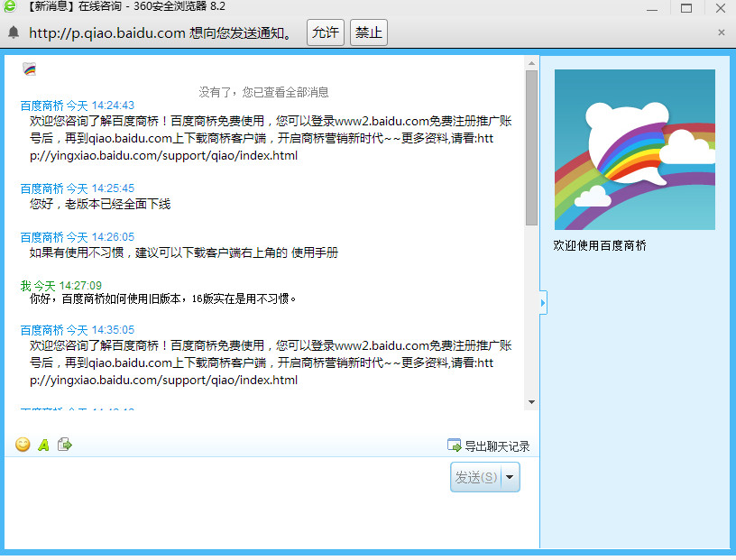Screen dimensions: 736x560
Task: Focus the message input text area
Action: [x=227, y=502]
